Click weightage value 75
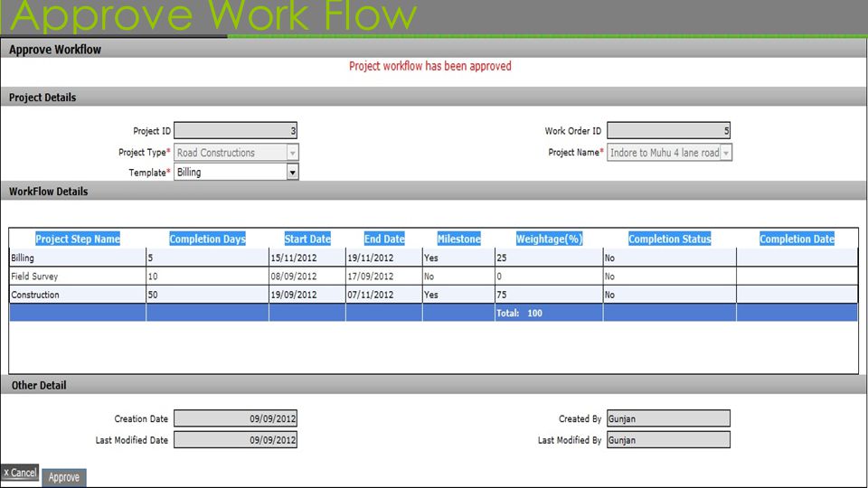The width and height of the screenshot is (868, 488). pos(502,295)
